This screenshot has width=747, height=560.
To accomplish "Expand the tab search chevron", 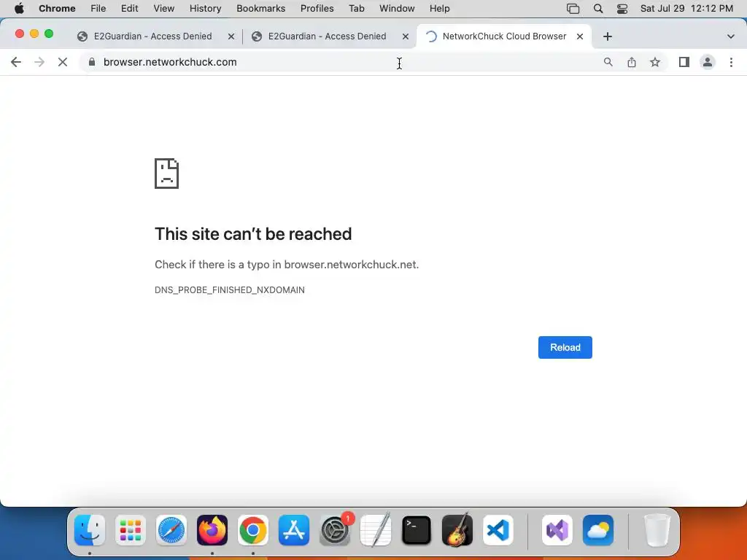I will pyautogui.click(x=731, y=36).
